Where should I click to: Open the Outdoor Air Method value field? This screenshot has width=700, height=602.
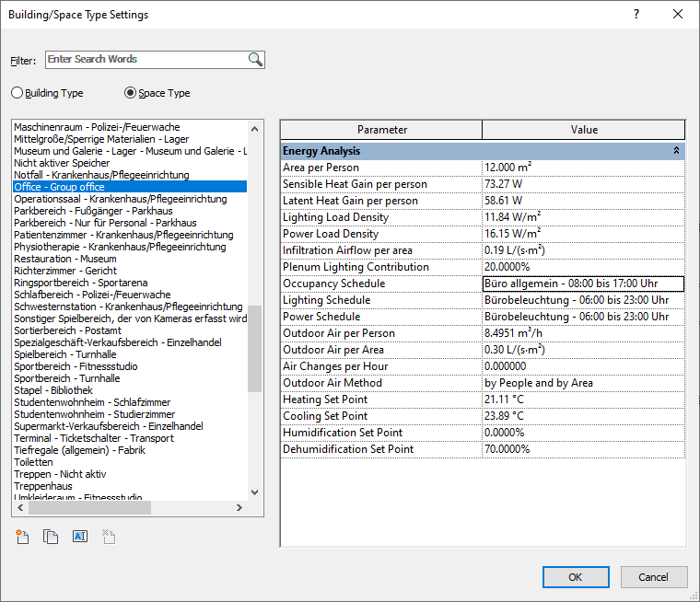[582, 383]
